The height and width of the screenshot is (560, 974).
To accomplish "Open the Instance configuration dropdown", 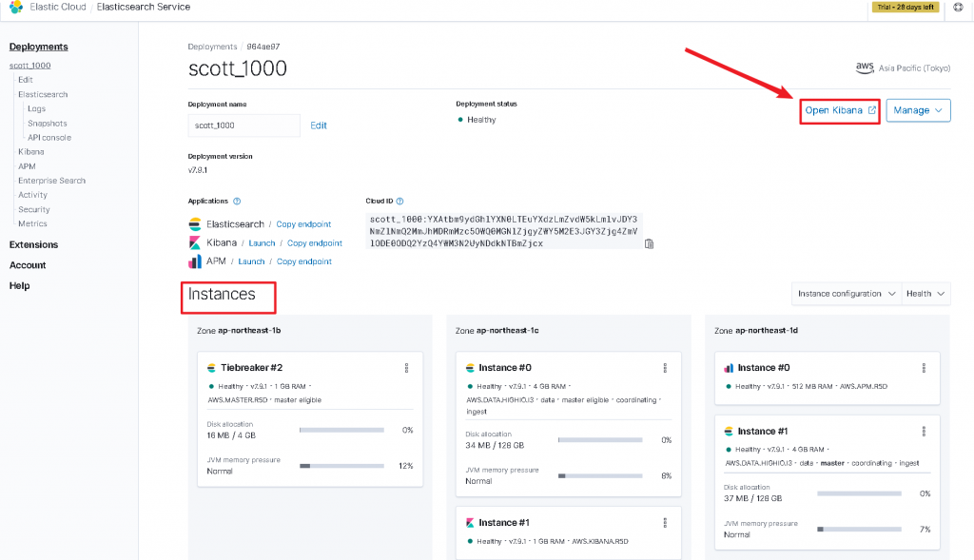I will coord(846,294).
